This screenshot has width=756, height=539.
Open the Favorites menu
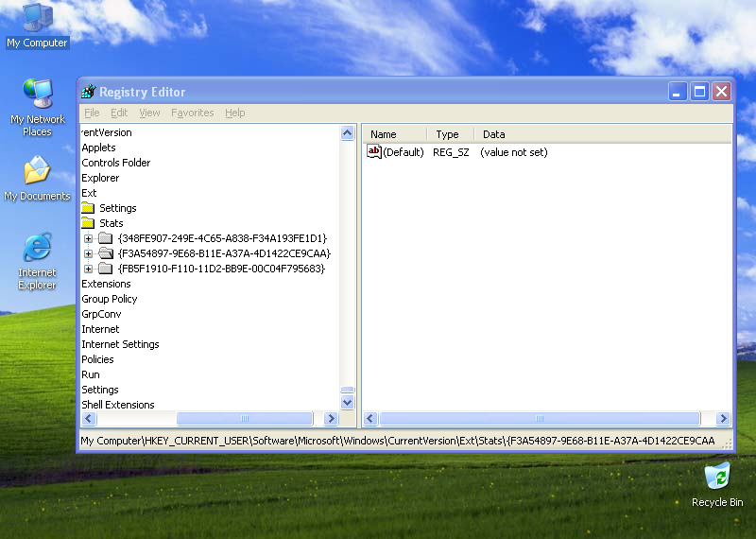(x=193, y=113)
